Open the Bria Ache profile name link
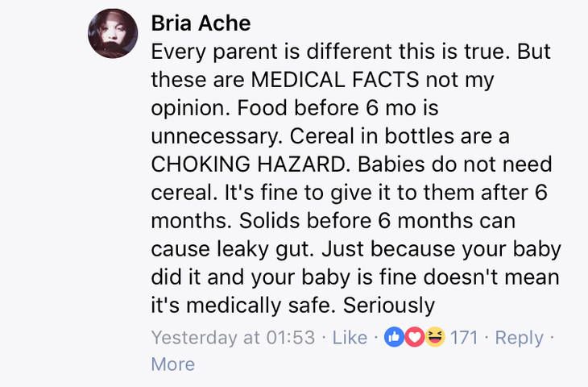Image resolution: width=588 pixels, height=387 pixels. click(201, 23)
